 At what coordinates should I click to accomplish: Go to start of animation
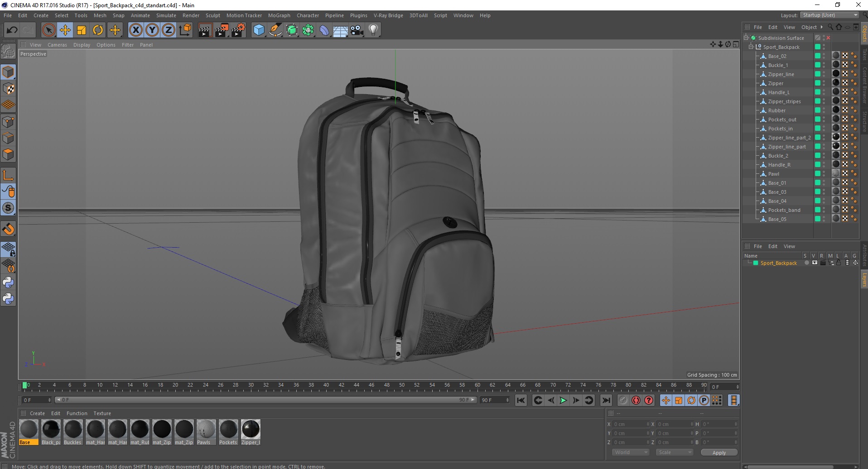click(521, 400)
